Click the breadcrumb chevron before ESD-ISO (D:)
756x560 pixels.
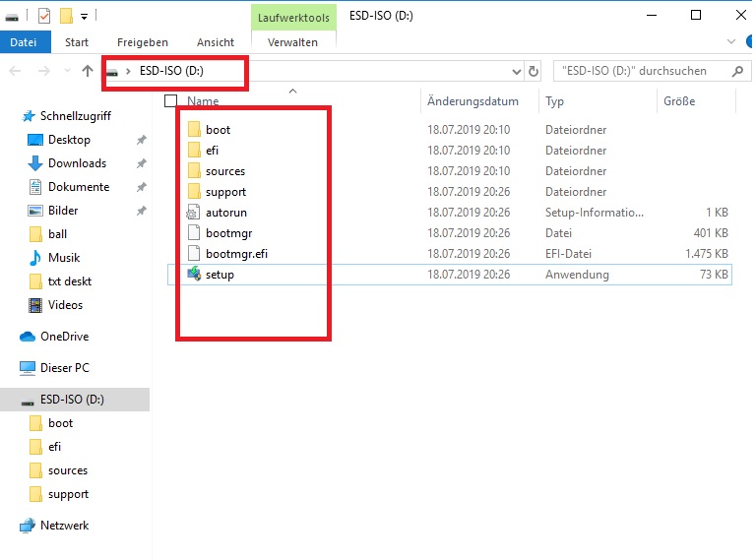point(128,71)
